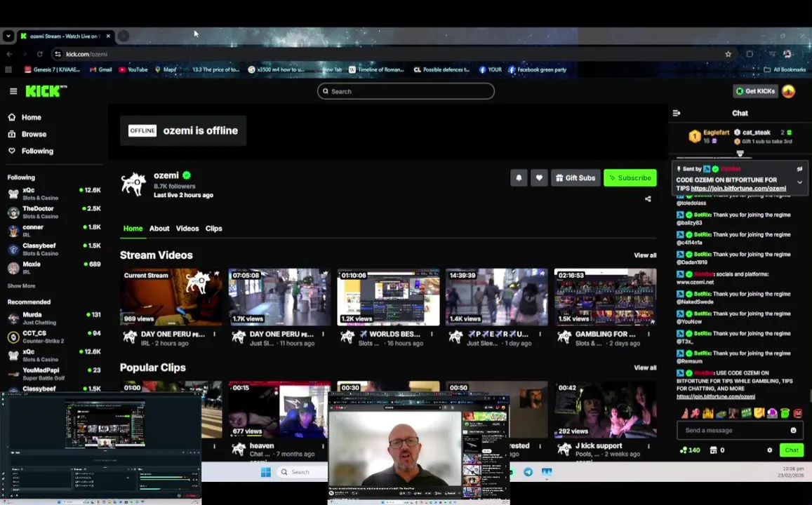This screenshot has width=812, height=505.
Task: Share the ozemi channel
Action: (648, 198)
